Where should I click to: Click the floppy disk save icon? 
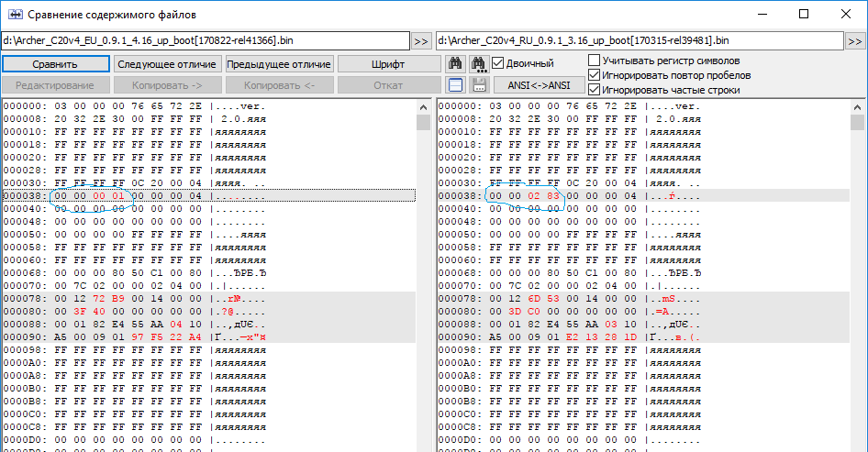tap(479, 85)
